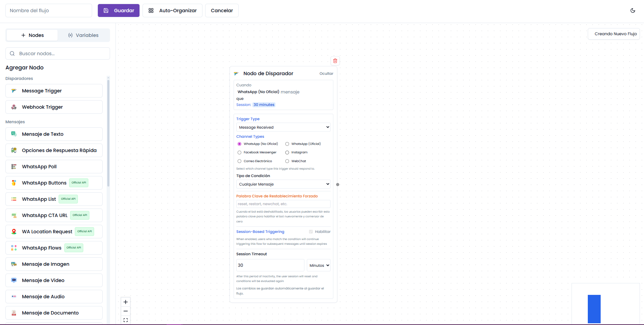
Task: Enable the Session-Based Triggering checkbox
Action: 311,232
